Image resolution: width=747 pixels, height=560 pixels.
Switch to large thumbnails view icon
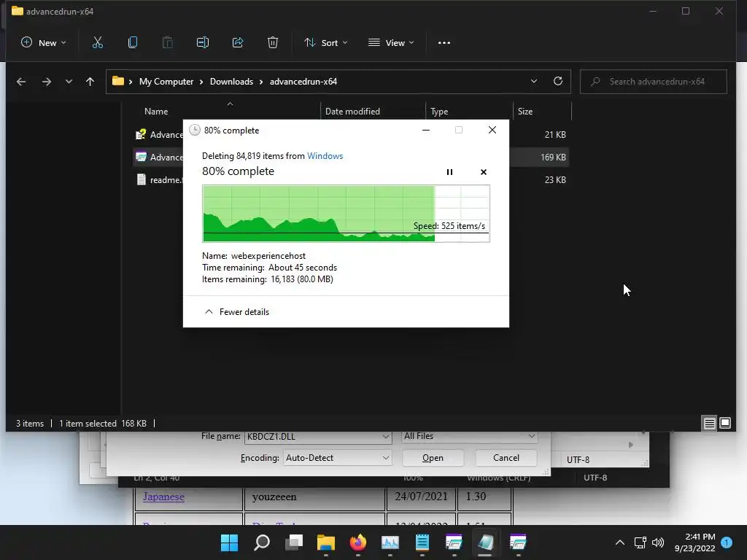coord(725,423)
